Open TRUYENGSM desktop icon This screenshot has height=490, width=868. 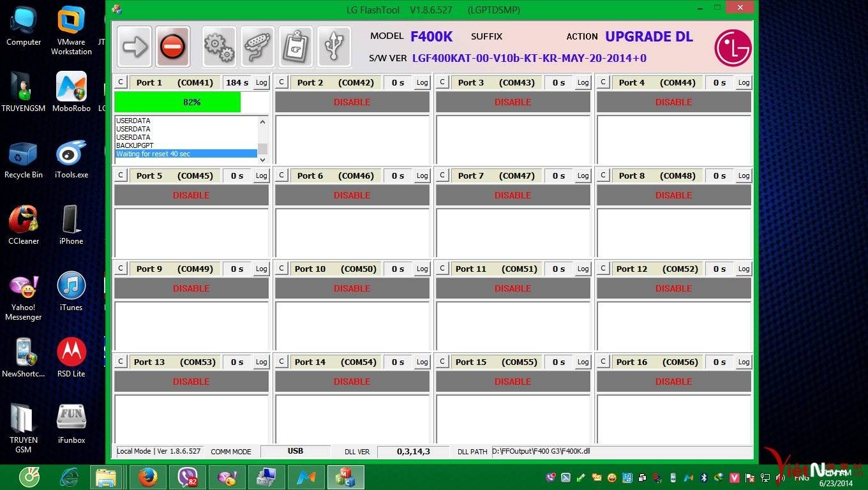pyautogui.click(x=24, y=93)
